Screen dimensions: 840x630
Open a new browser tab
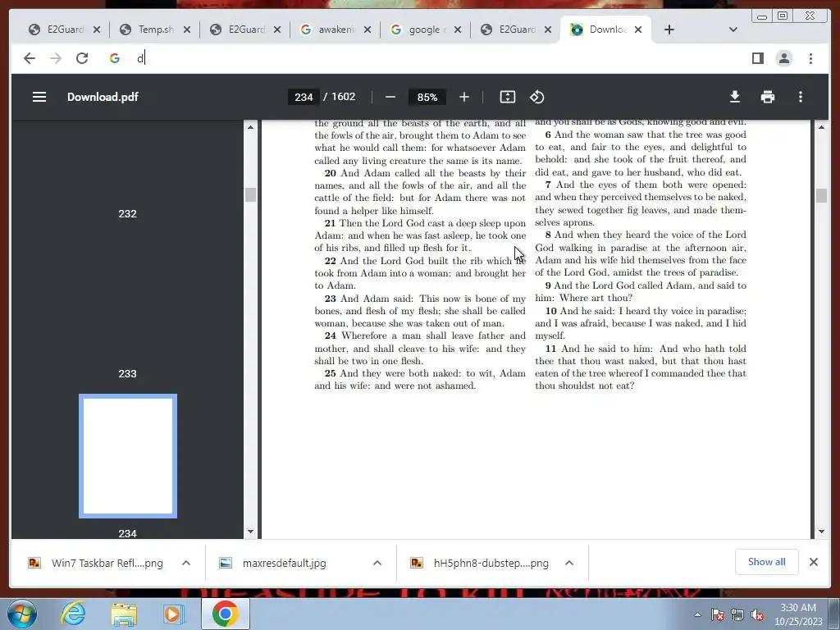pyautogui.click(x=669, y=30)
